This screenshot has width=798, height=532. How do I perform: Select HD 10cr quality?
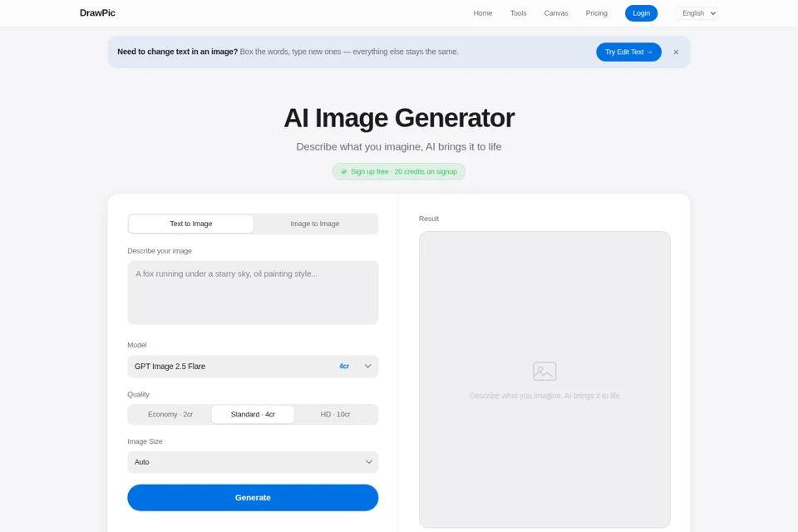335,415
